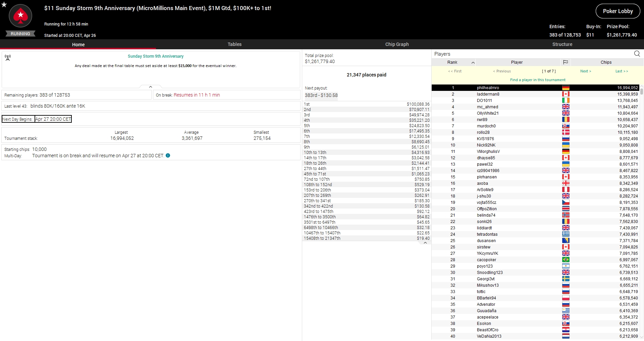Collapse the tournament announcement panel
Image resolution: width=644 pixels, height=341 pixels.
pos(151,87)
